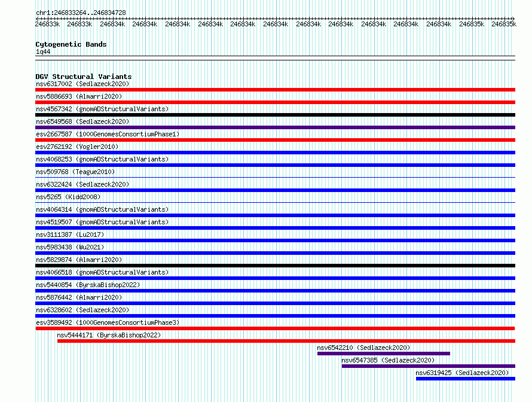
Task: Click the red bar under esv2667587
Action: [275, 140]
